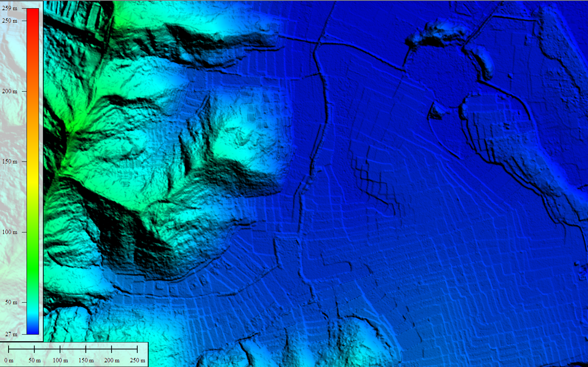
Task: Select the 200 m scale bar label
Action: point(112,360)
